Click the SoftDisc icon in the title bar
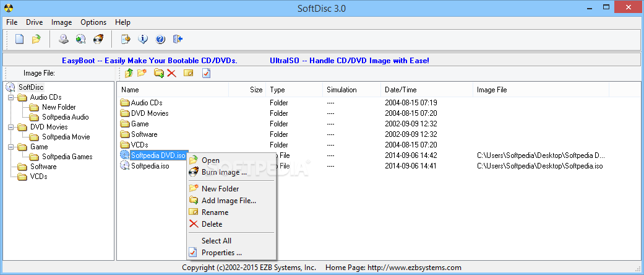The height and width of the screenshot is (275, 644). (8, 7)
